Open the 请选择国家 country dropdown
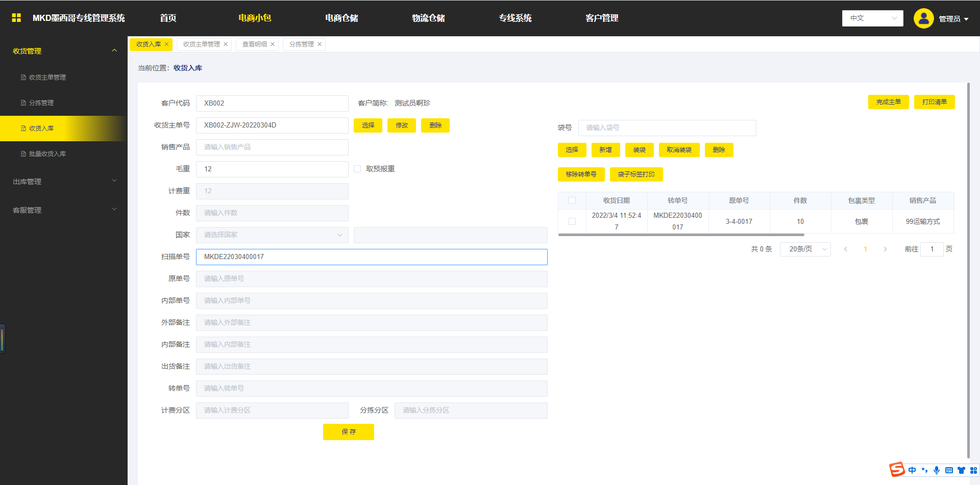Viewport: 980px width, 485px height. [272, 235]
